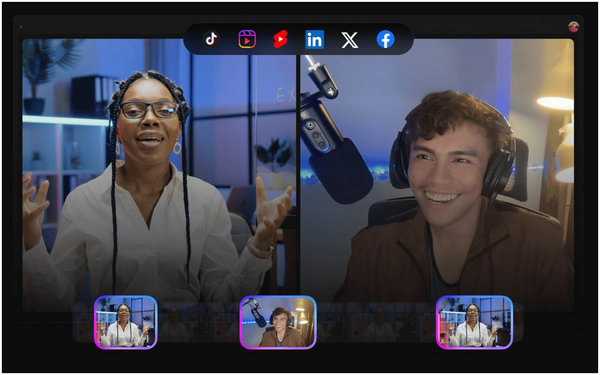Viewport: 600px width, 375px height.
Task: Select the X (Twitter) icon
Action: coord(350,40)
